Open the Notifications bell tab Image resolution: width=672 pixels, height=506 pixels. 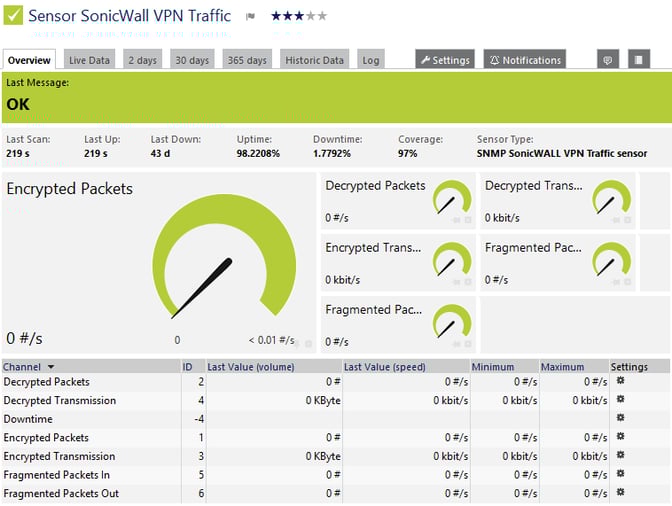(525, 60)
